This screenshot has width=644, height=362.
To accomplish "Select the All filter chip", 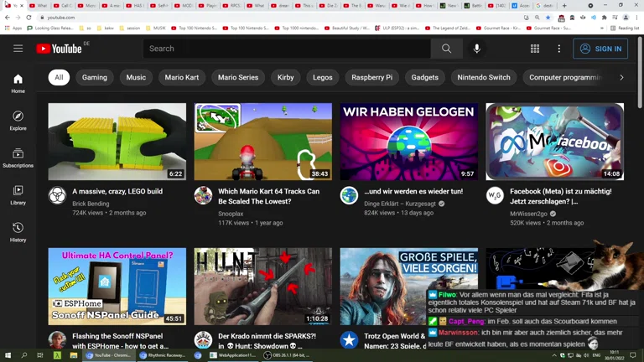I will (x=59, y=78).
